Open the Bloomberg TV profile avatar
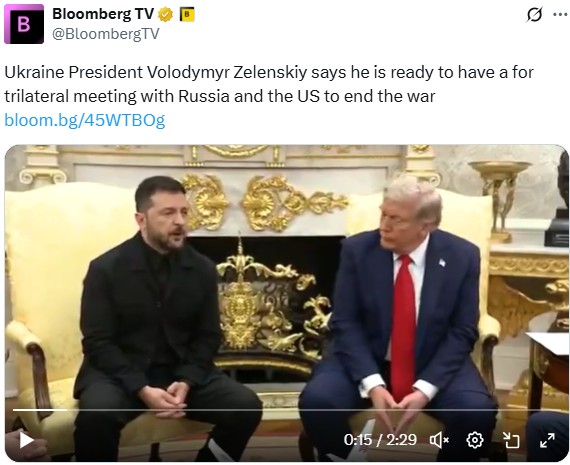The image size is (570, 465). 24,24
